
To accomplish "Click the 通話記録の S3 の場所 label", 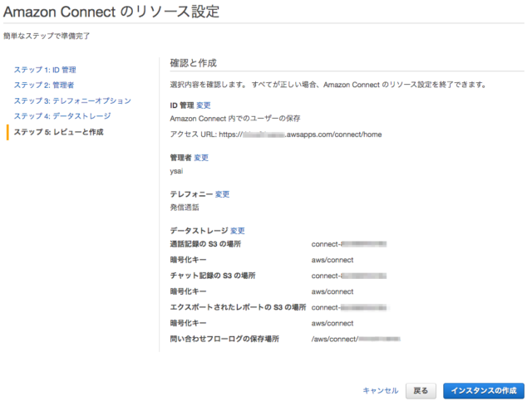I will click(x=205, y=244).
